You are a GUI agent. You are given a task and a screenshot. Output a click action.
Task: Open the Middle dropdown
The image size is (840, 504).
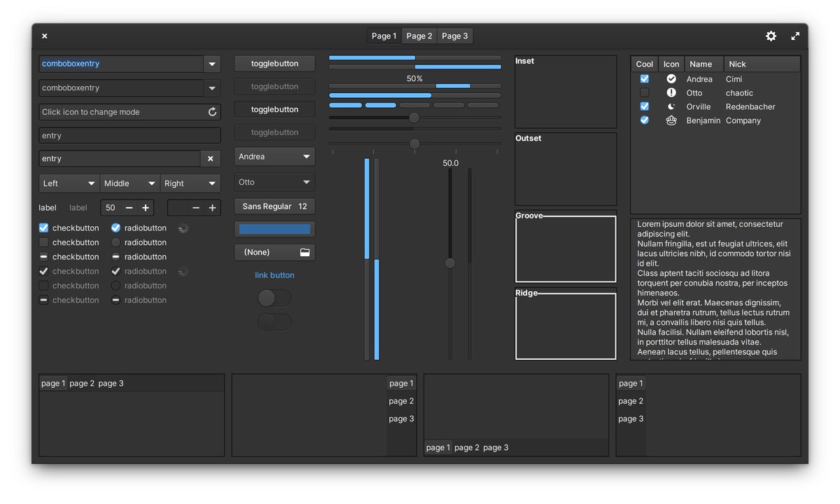[130, 183]
